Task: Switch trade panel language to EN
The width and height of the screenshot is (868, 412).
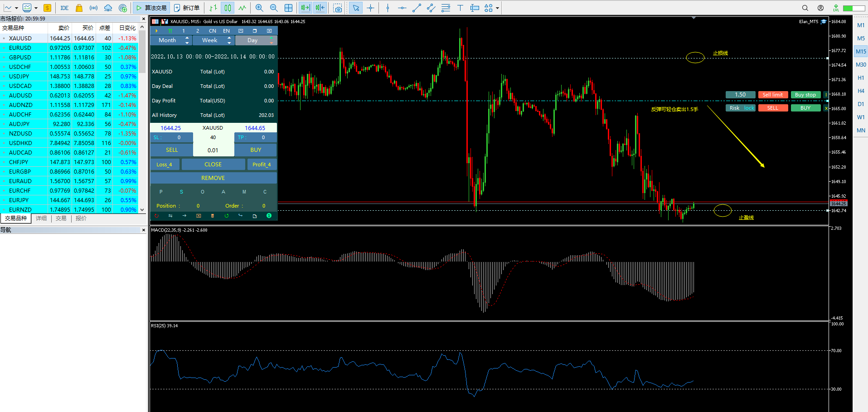Action: (227, 31)
